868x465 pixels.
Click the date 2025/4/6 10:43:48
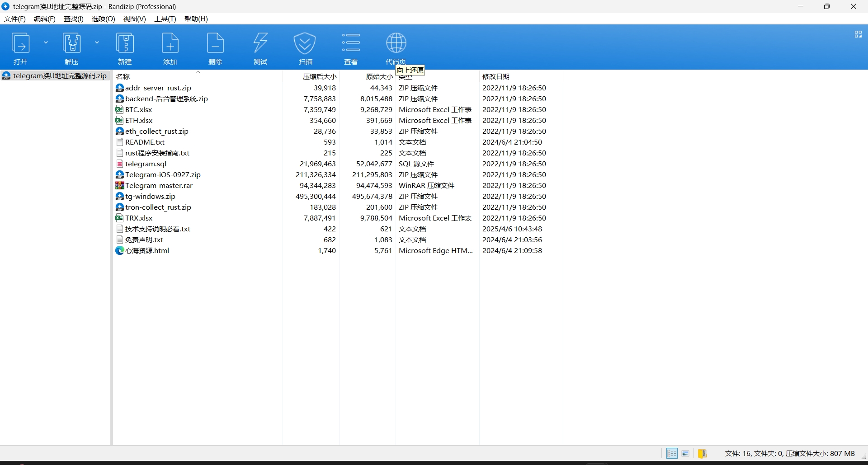click(x=512, y=229)
